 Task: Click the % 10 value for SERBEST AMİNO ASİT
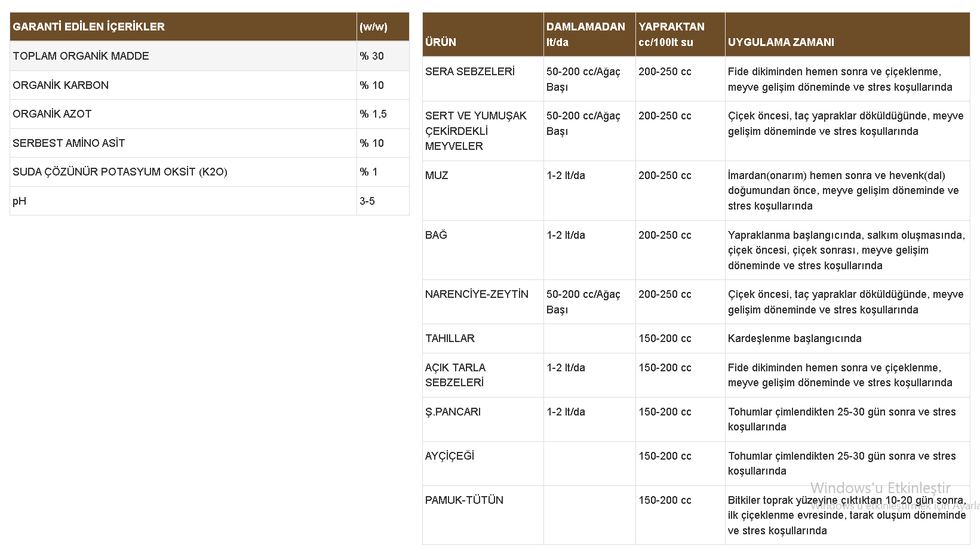pyautogui.click(x=371, y=143)
